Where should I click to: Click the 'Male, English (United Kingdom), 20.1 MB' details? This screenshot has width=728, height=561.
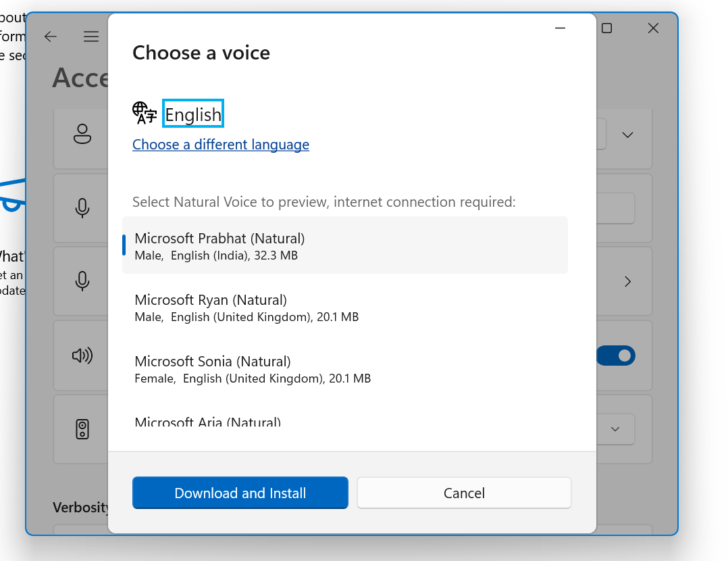(246, 317)
